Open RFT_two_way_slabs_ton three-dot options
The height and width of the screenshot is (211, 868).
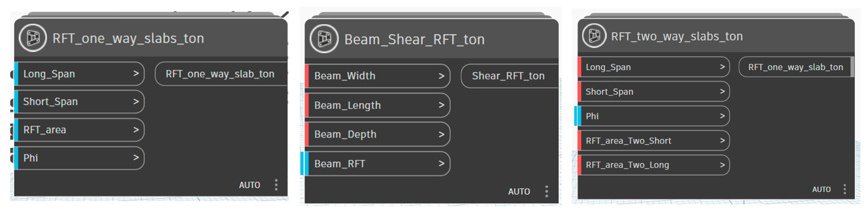[844, 189]
